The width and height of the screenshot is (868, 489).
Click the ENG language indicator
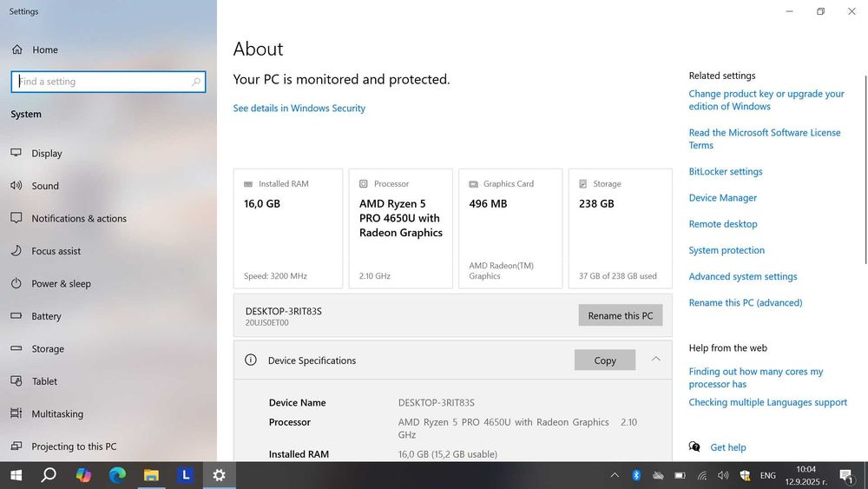click(x=768, y=475)
